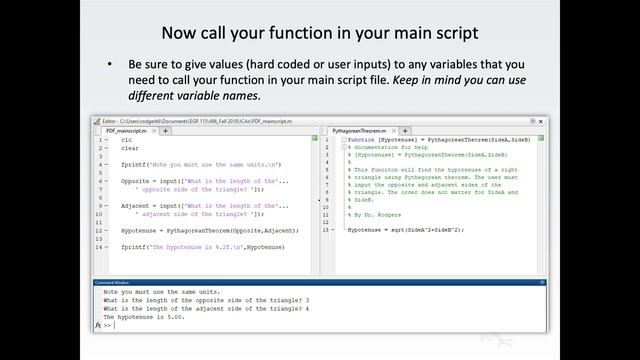
Task: Click the fprintf 'Note you must use' line
Action: click(201, 165)
